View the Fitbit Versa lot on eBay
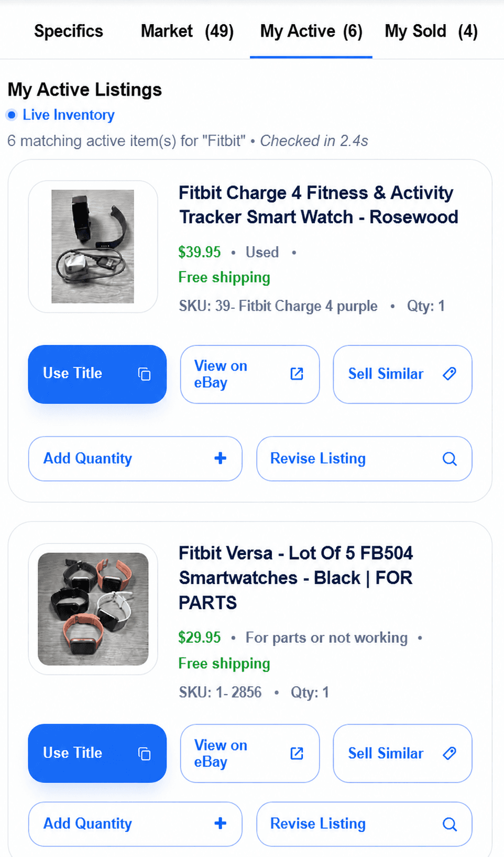 click(x=250, y=753)
